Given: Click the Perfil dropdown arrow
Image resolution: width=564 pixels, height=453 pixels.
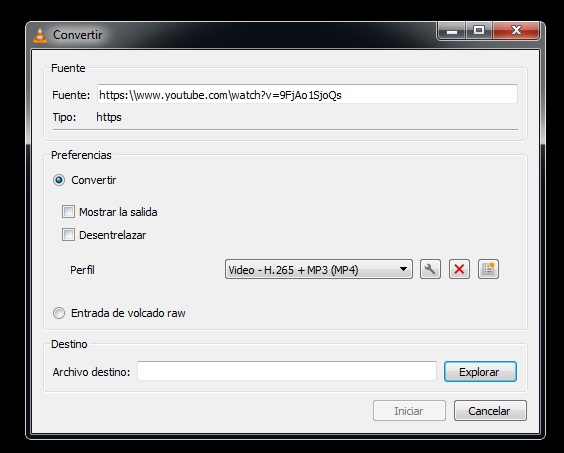Looking at the screenshot, I should click(x=404, y=269).
